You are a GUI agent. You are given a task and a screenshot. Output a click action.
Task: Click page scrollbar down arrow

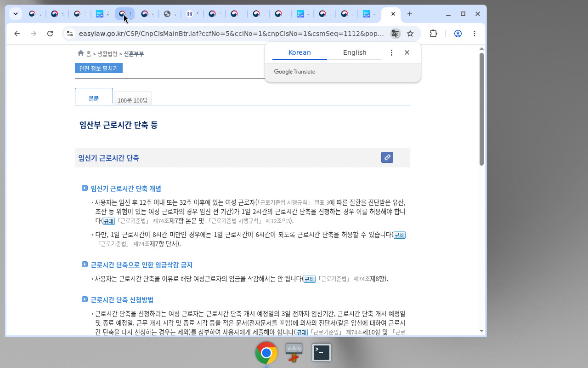pyautogui.click(x=481, y=331)
